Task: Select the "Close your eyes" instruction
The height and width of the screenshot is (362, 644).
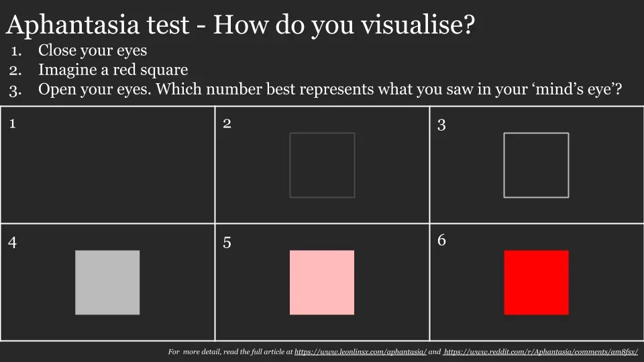Action: [x=93, y=50]
